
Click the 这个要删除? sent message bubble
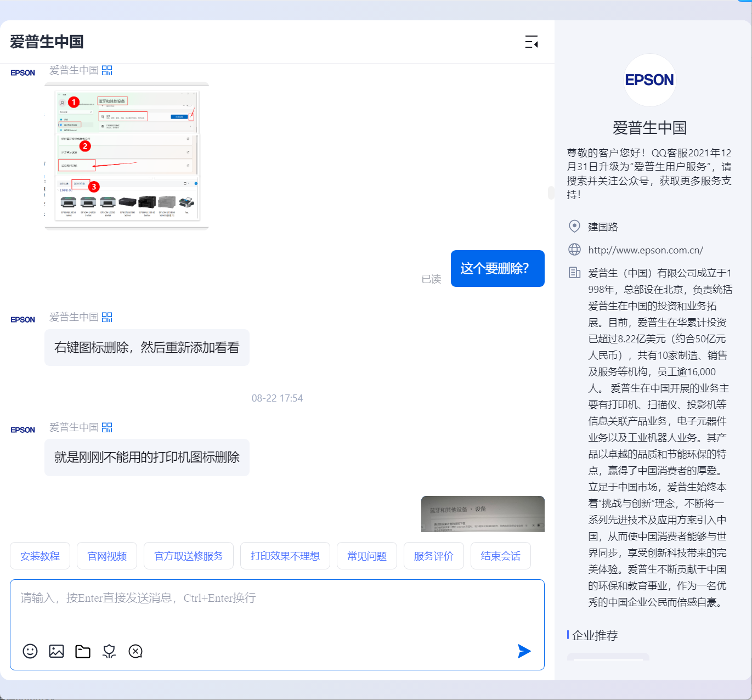[x=497, y=268]
